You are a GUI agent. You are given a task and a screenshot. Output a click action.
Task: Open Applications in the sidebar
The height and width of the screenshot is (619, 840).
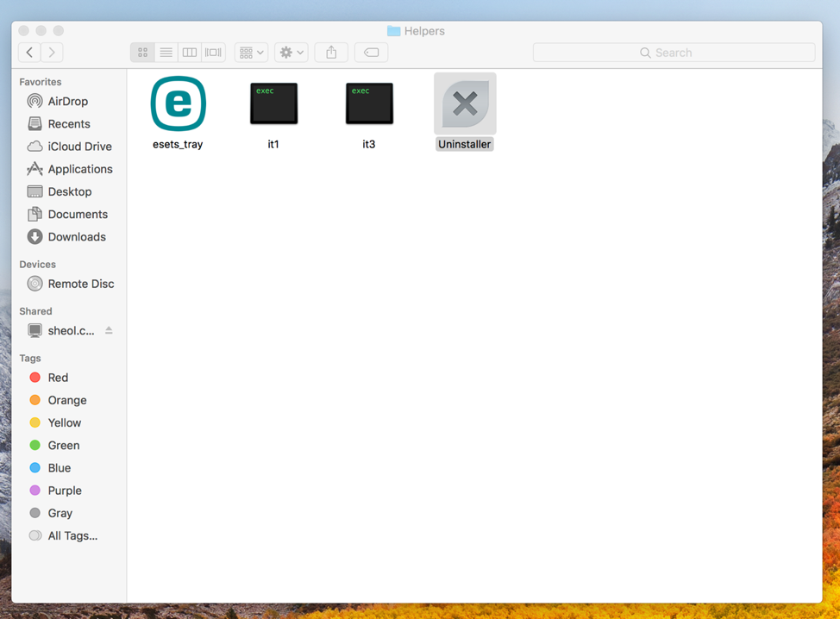click(79, 169)
